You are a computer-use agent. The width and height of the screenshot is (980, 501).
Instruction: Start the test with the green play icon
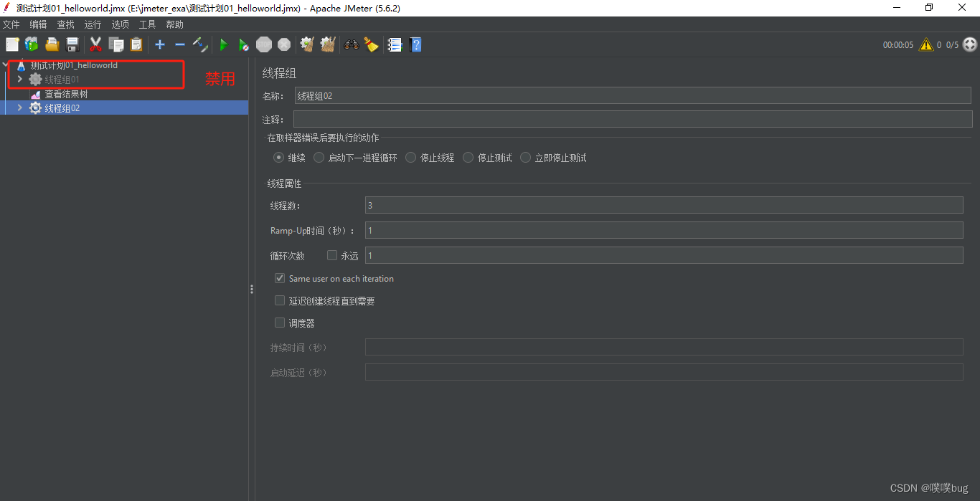coord(223,44)
